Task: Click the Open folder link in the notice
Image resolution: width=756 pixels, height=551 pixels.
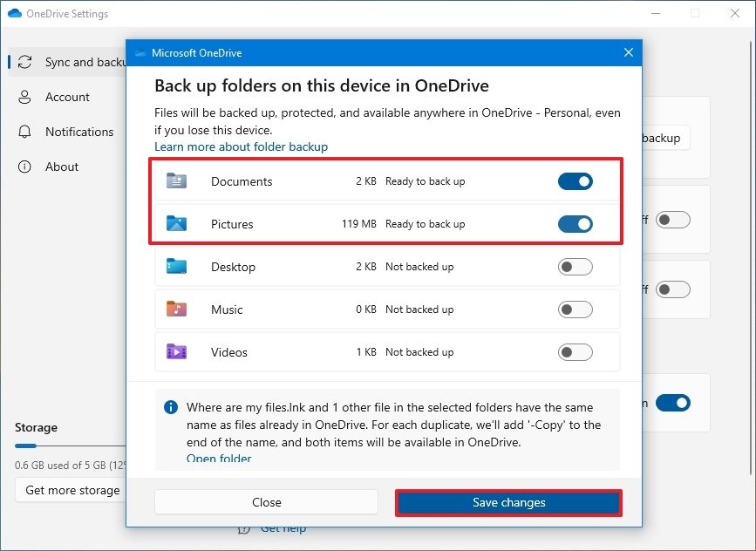Action: click(218, 458)
